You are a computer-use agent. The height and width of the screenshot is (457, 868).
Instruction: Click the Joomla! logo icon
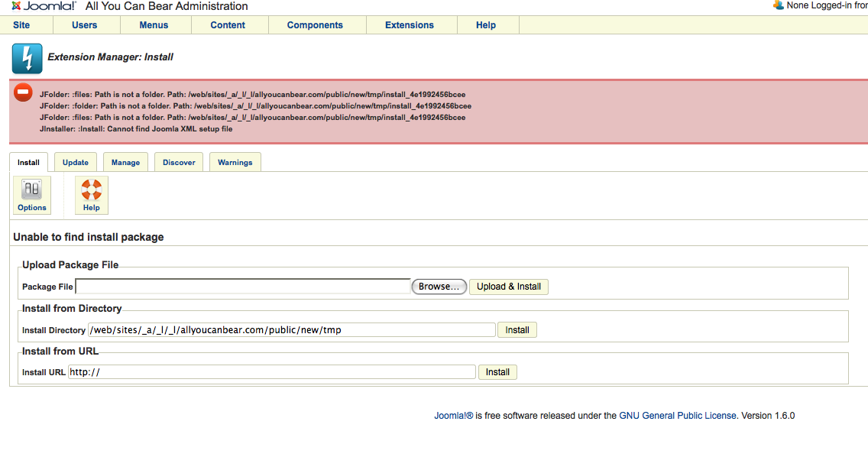point(17,6)
